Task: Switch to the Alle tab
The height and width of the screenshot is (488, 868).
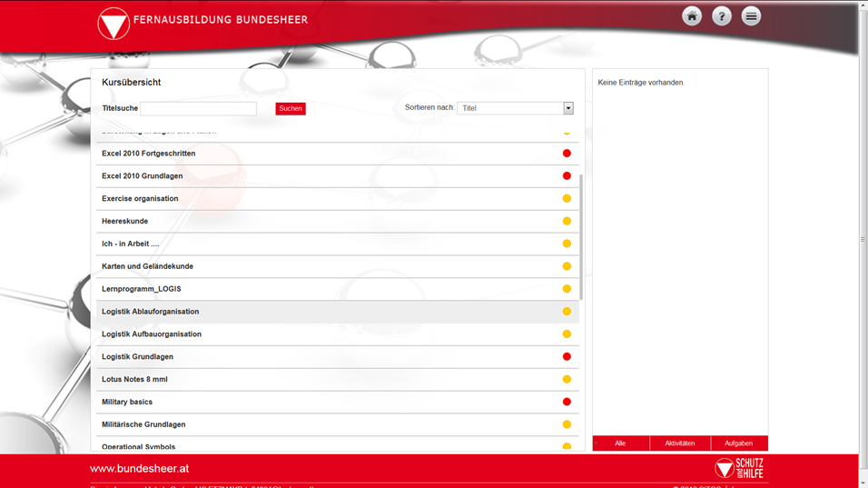Action: [x=620, y=443]
